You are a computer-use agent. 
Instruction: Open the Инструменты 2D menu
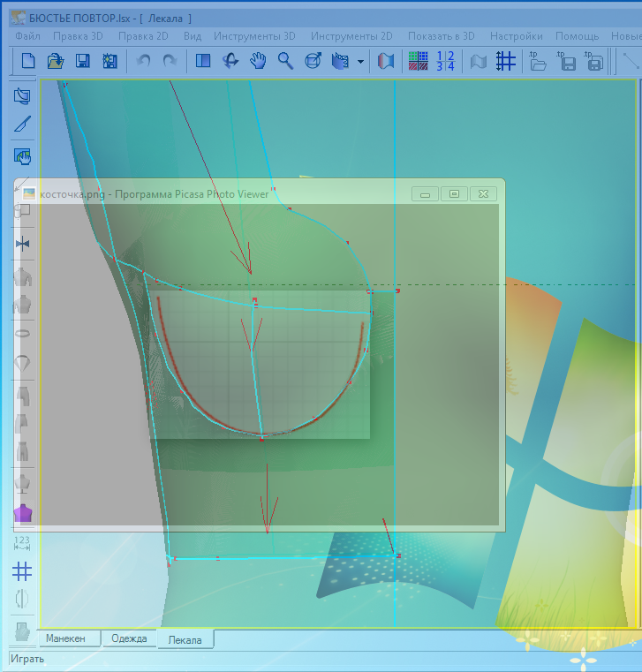click(351, 36)
